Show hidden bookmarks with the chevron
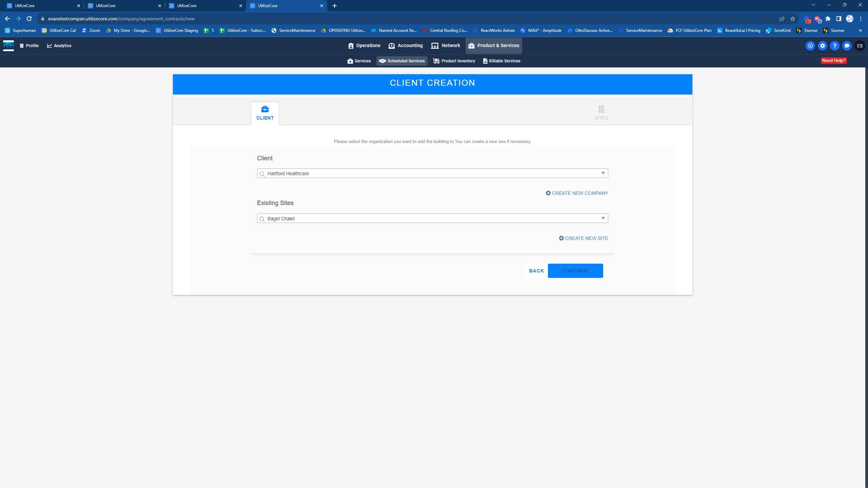This screenshot has height=488, width=868. [860, 30]
